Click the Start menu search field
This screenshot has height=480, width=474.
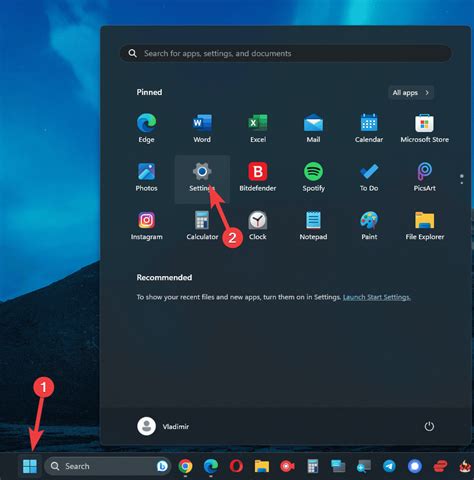pos(286,53)
